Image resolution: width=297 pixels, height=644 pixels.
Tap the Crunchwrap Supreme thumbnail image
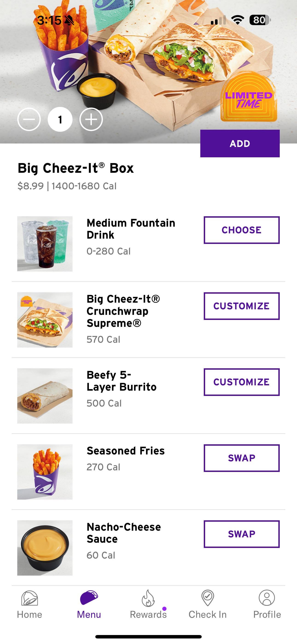click(x=45, y=320)
